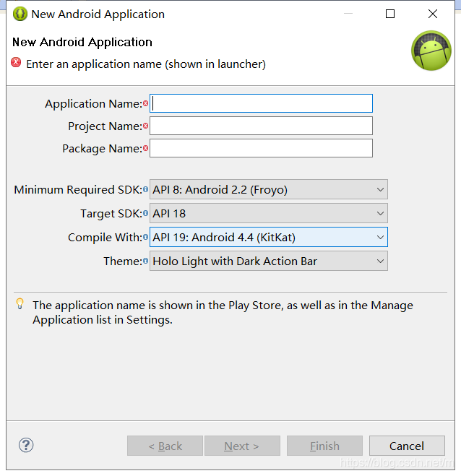Close the New Android Application dialog

tap(433, 14)
